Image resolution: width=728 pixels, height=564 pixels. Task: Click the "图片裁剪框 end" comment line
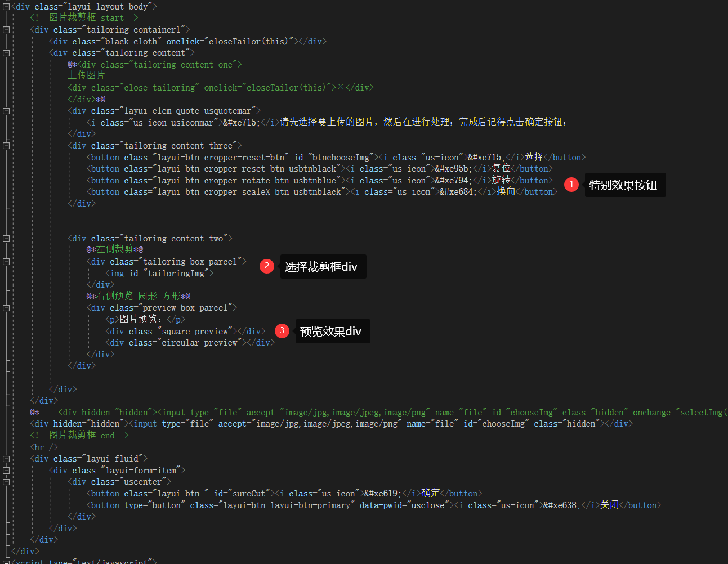(x=79, y=436)
